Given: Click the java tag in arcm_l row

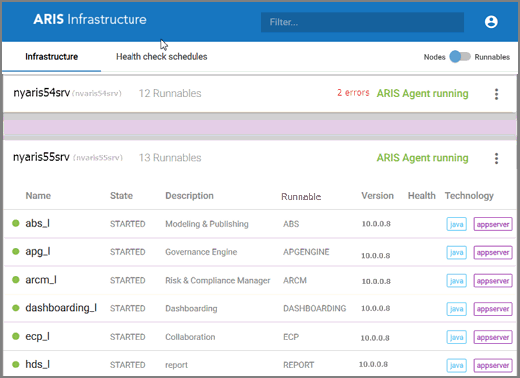Looking at the screenshot, I should [x=456, y=281].
